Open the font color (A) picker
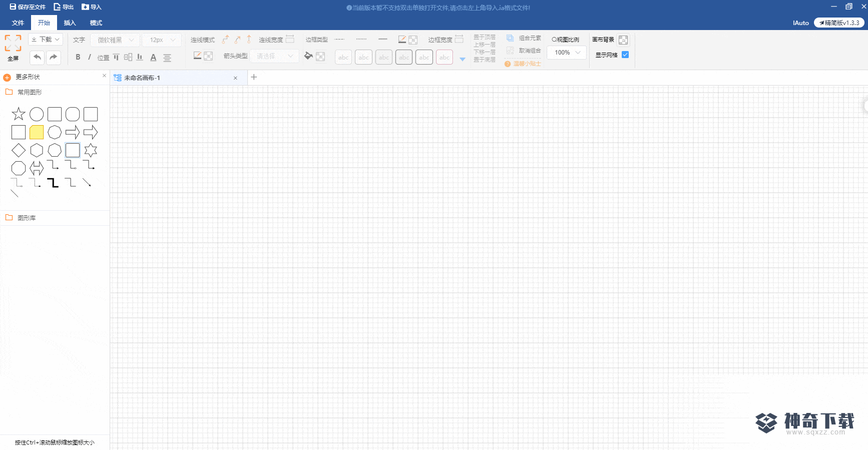Image resolution: width=868 pixels, height=450 pixels. click(x=153, y=58)
